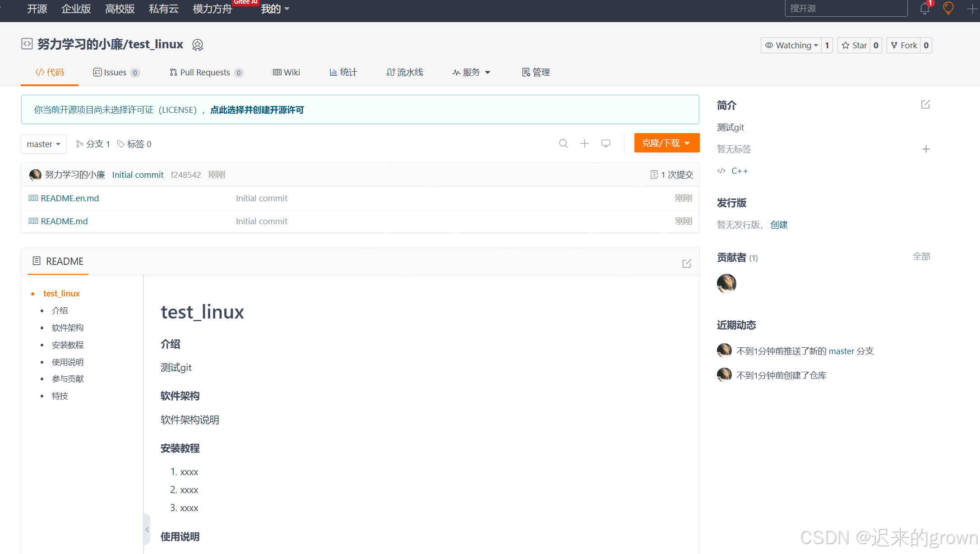Add a project tag with the plus icon

926,149
